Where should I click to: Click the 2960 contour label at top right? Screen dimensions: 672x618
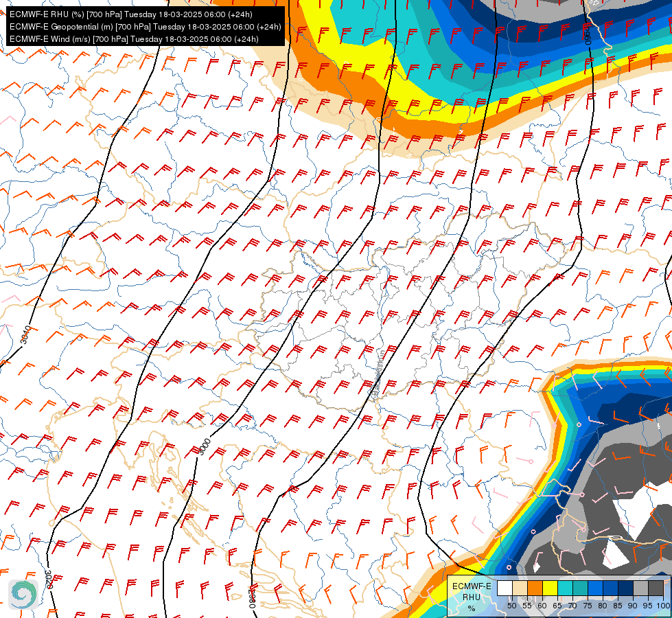tap(588, 35)
